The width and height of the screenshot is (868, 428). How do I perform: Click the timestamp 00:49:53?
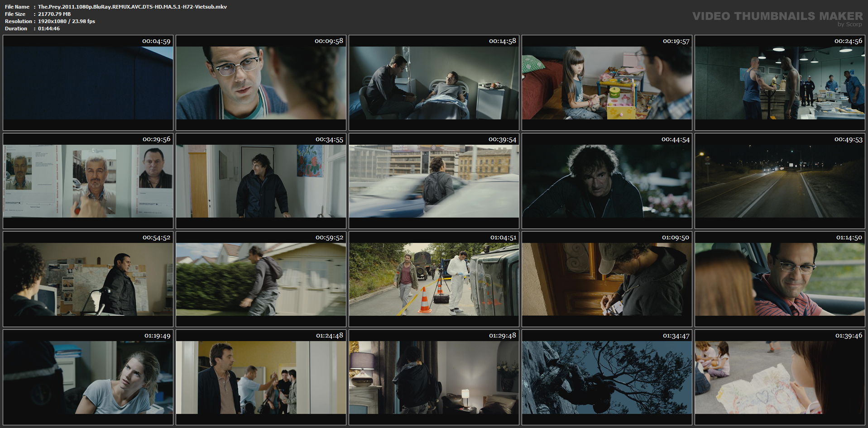(849, 139)
